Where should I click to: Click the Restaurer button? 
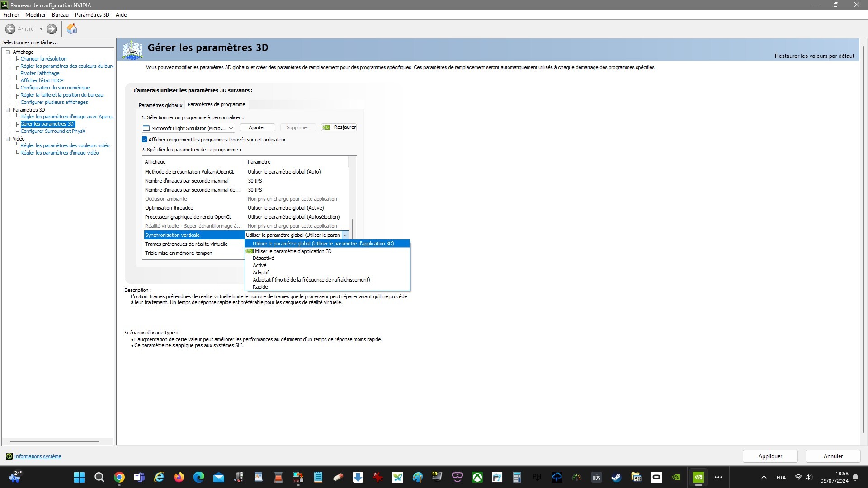point(339,127)
